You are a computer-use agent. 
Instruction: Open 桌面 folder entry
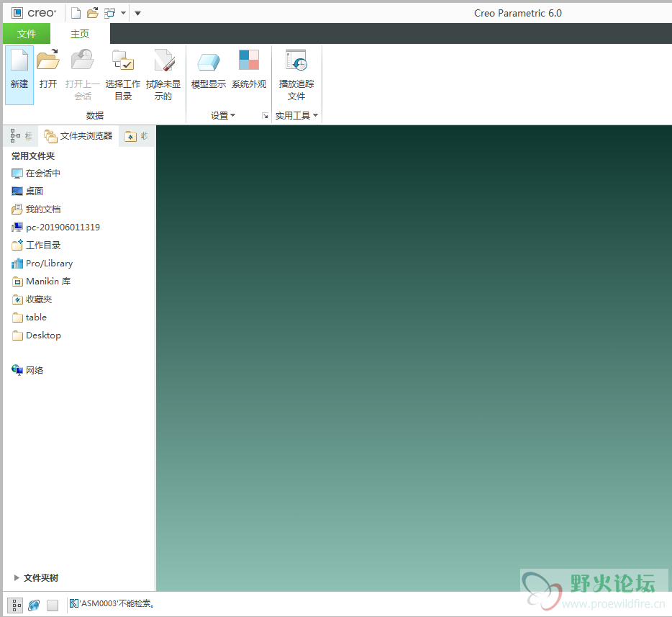pyautogui.click(x=27, y=192)
